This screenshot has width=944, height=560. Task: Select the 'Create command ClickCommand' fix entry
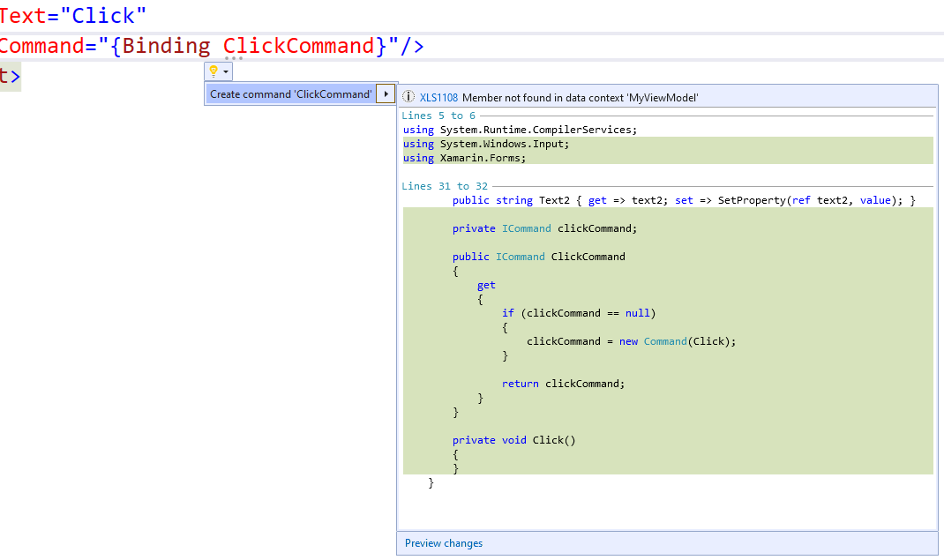coord(291,93)
